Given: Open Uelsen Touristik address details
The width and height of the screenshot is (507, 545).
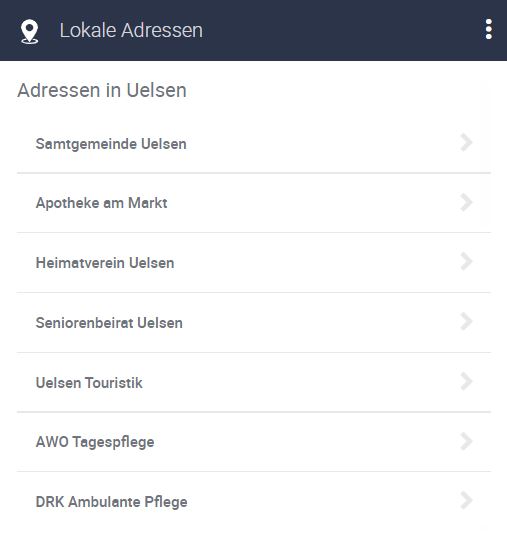Looking at the screenshot, I should (254, 382).
